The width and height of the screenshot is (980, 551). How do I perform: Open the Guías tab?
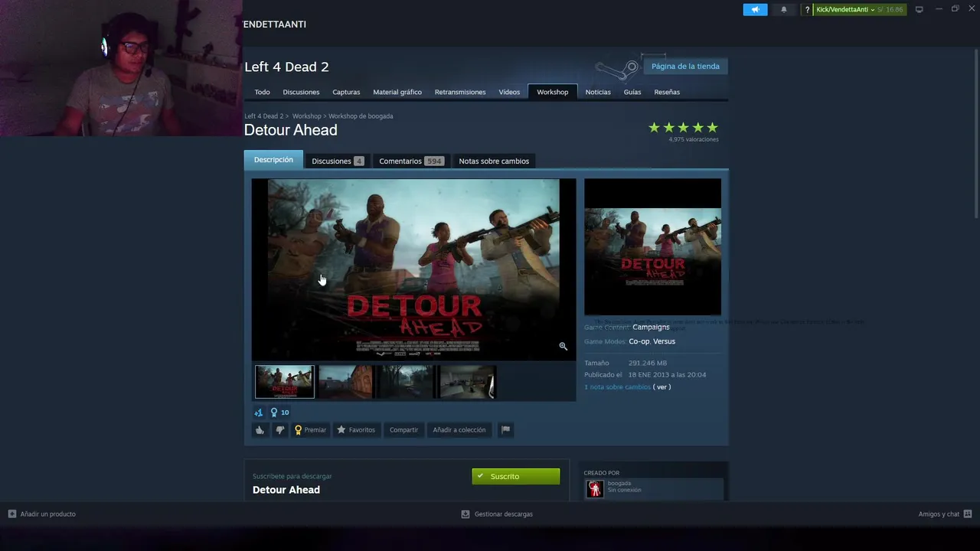pos(632,92)
